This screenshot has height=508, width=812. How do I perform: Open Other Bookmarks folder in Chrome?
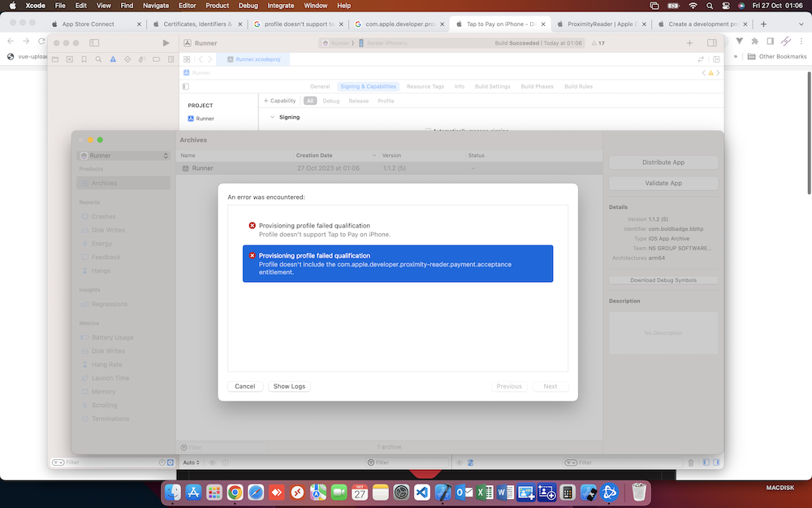click(x=777, y=57)
